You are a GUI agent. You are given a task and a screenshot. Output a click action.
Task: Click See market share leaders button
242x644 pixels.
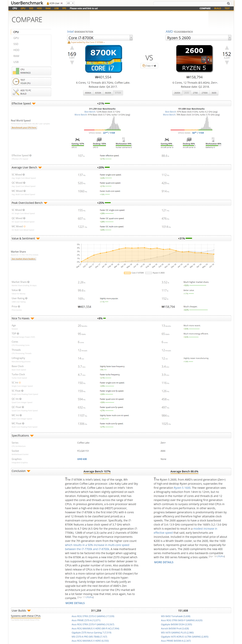23,259
